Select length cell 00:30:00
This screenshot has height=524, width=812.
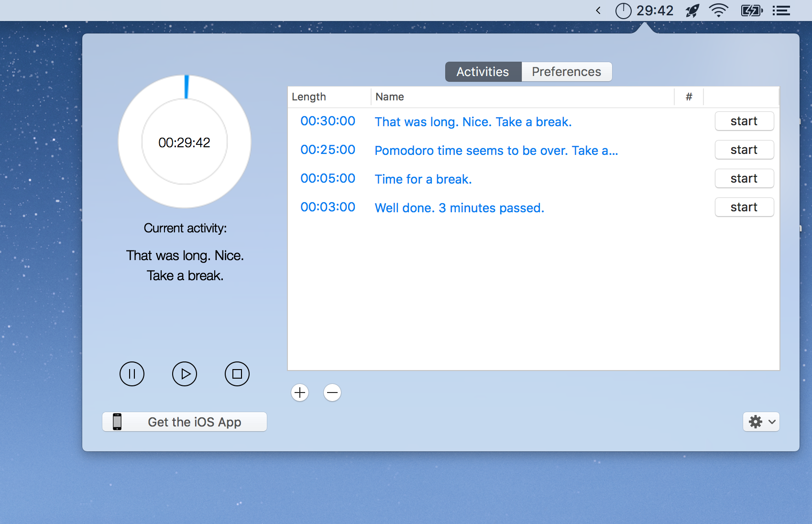[x=328, y=121]
